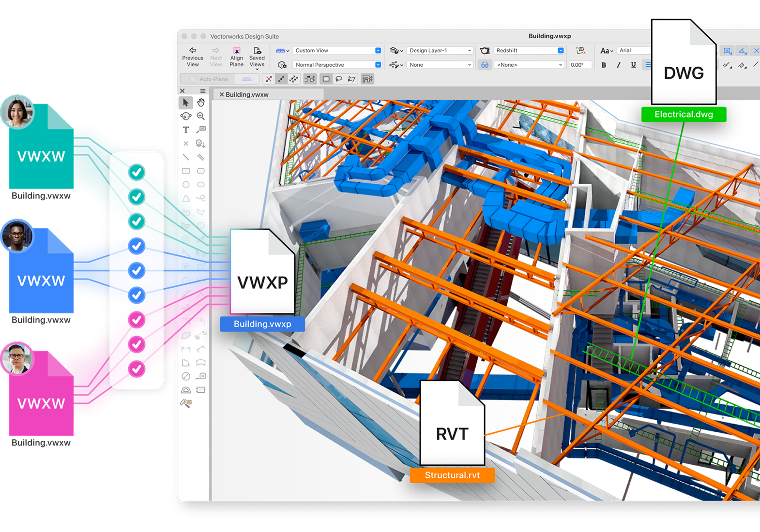
Task: Click the 0.00° rotation angle field
Action: (x=580, y=65)
